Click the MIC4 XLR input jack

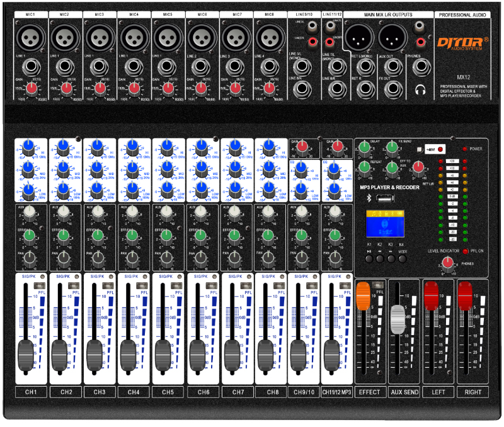(x=134, y=38)
